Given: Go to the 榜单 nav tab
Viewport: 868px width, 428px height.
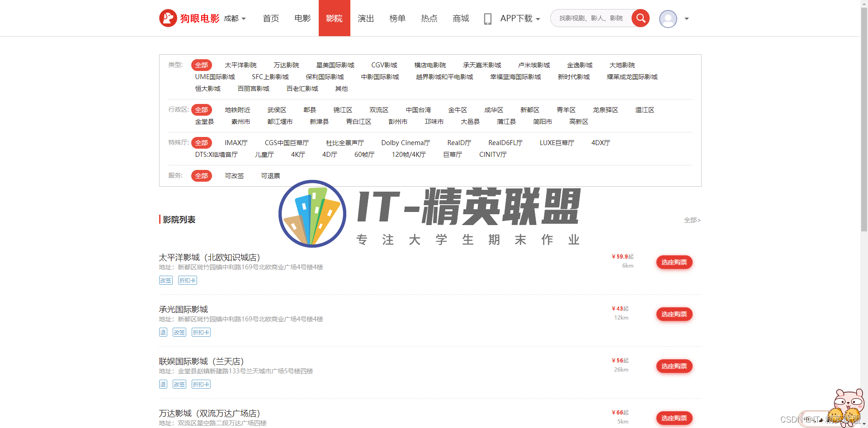Looking at the screenshot, I should pos(398,19).
